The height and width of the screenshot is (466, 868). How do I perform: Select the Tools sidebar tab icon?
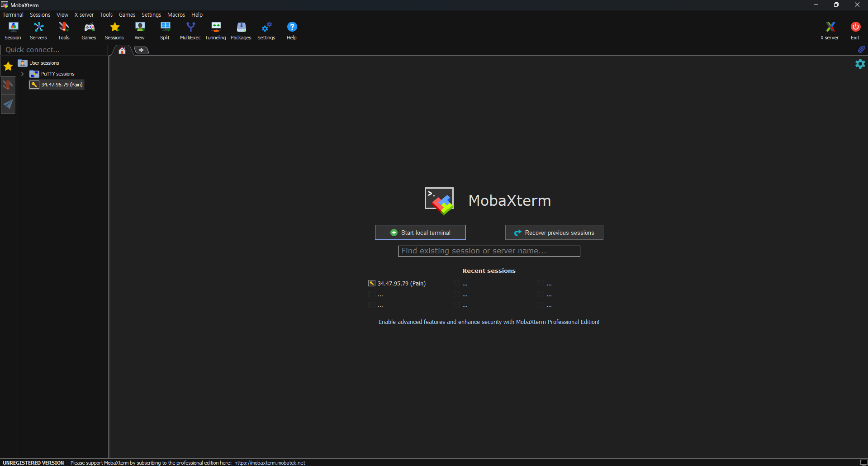pos(8,85)
